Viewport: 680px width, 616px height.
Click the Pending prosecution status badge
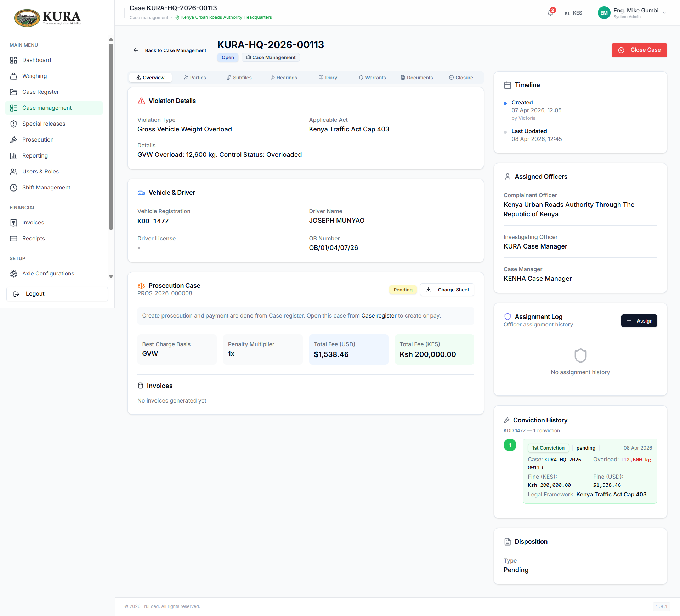(x=403, y=290)
